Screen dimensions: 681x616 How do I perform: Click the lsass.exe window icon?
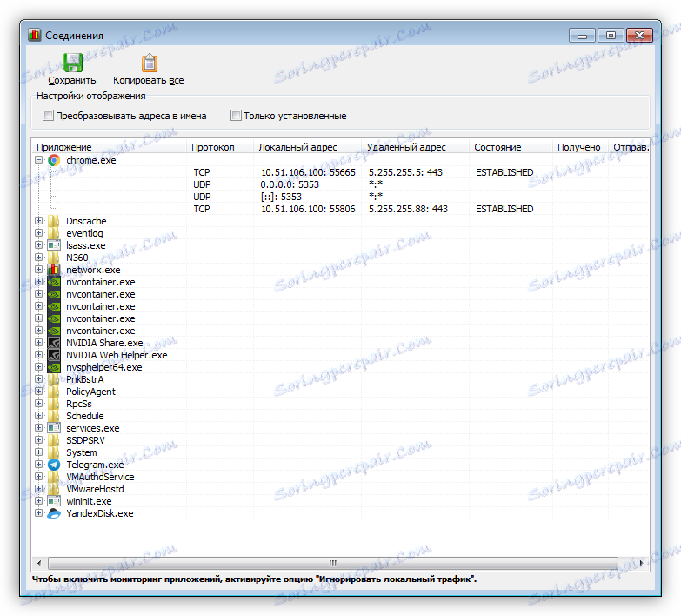tap(54, 245)
